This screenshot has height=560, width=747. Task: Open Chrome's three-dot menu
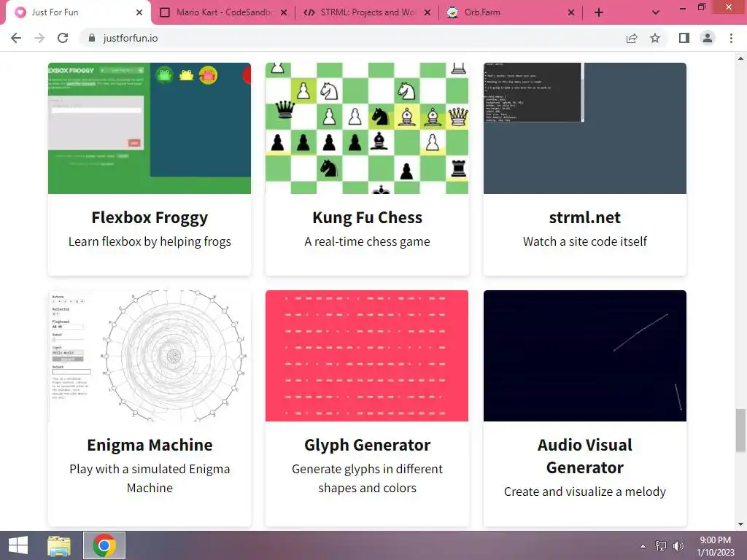(x=731, y=38)
